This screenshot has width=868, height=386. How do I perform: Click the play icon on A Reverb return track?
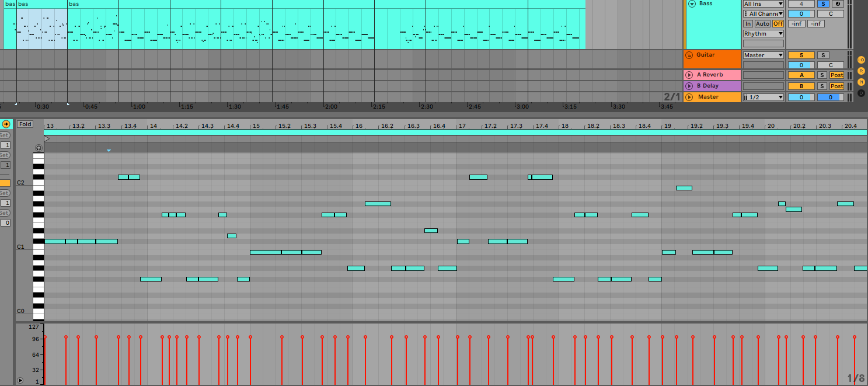(689, 75)
